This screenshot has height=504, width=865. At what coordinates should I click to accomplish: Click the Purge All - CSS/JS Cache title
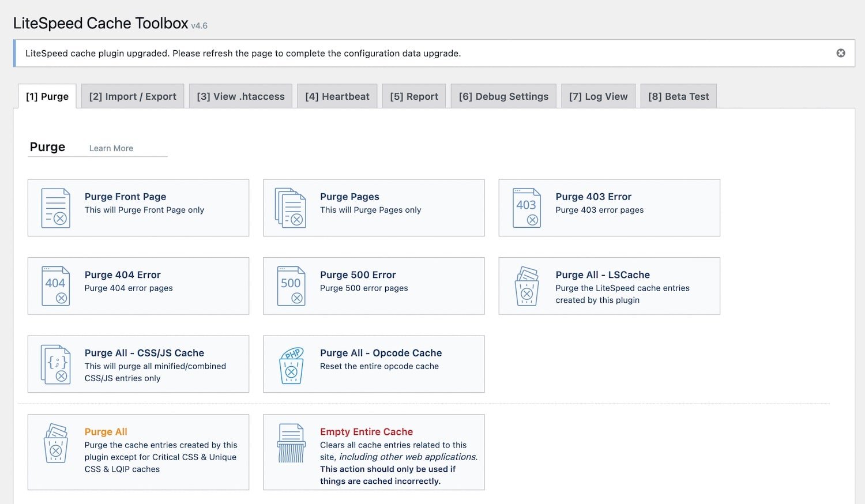point(144,353)
